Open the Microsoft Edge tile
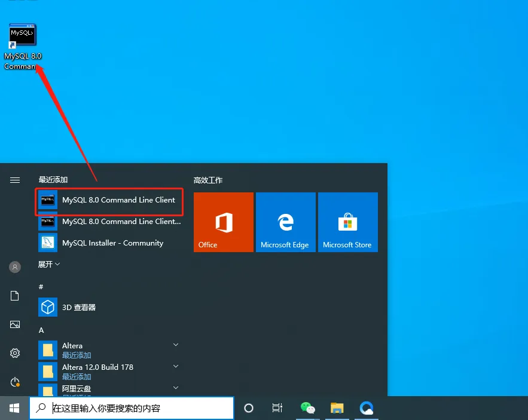Viewport: 528px width, 420px height. 286,222
